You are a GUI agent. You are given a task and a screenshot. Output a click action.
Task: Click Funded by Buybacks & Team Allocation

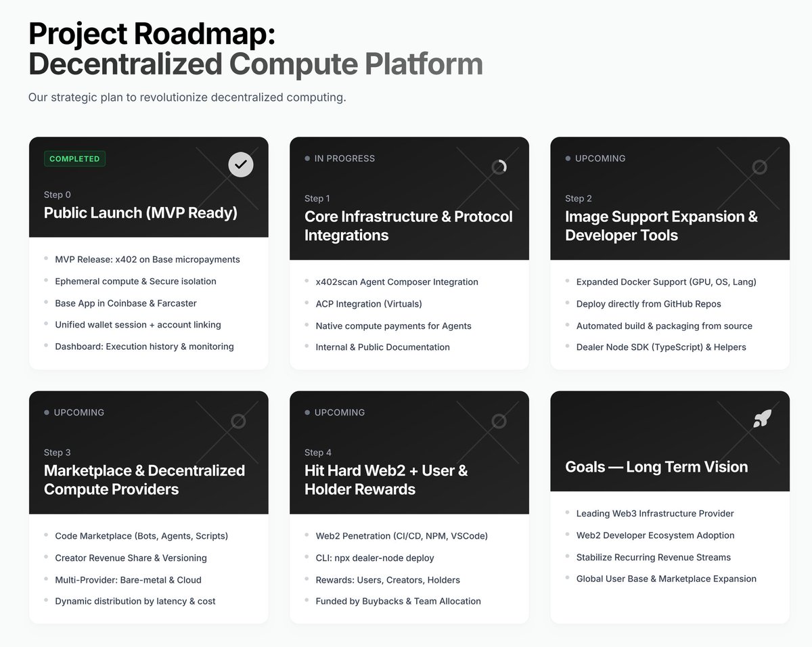[399, 601]
